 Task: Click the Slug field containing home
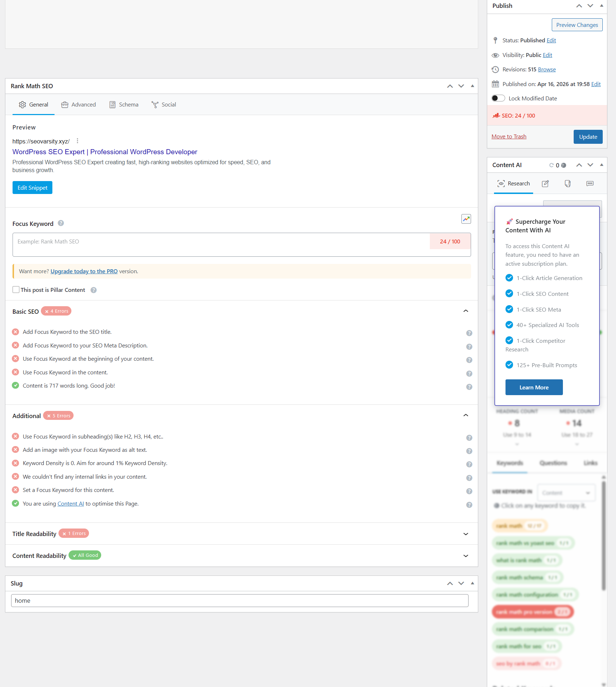240,601
